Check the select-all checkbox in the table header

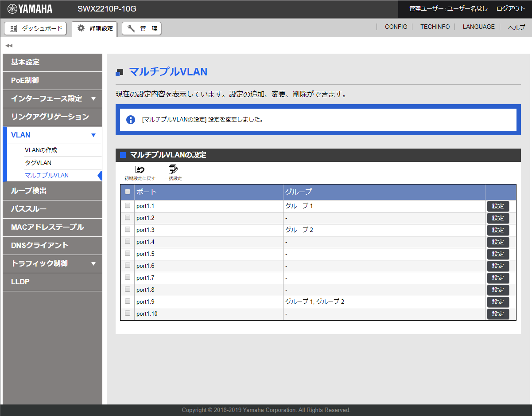[127, 192]
